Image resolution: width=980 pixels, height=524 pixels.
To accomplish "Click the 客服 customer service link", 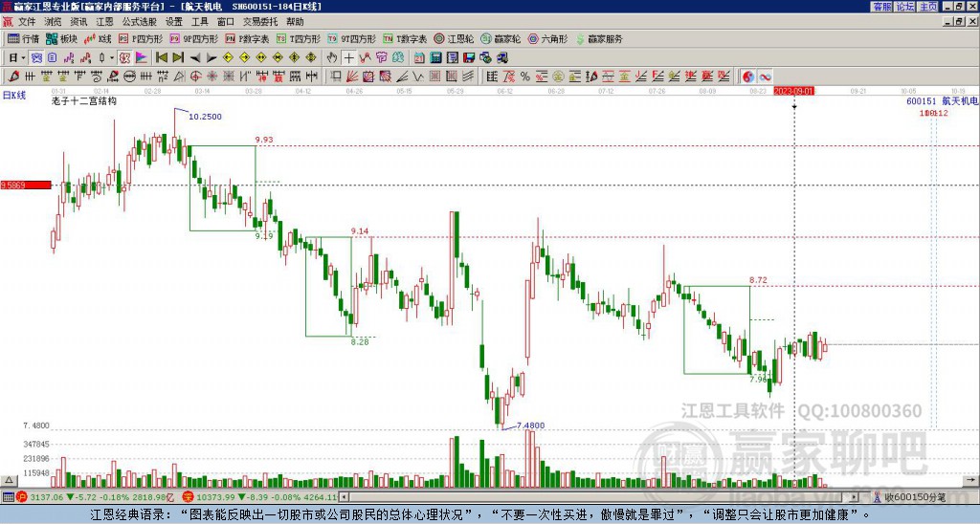I will click(x=882, y=7).
